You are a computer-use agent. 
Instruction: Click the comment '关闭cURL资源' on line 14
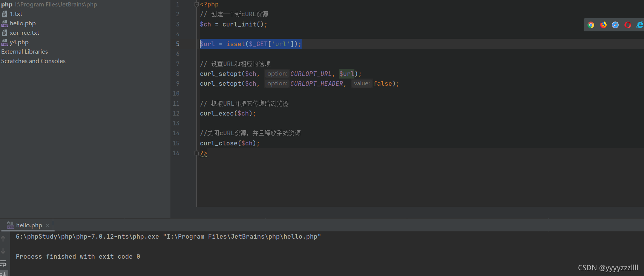coord(227,133)
